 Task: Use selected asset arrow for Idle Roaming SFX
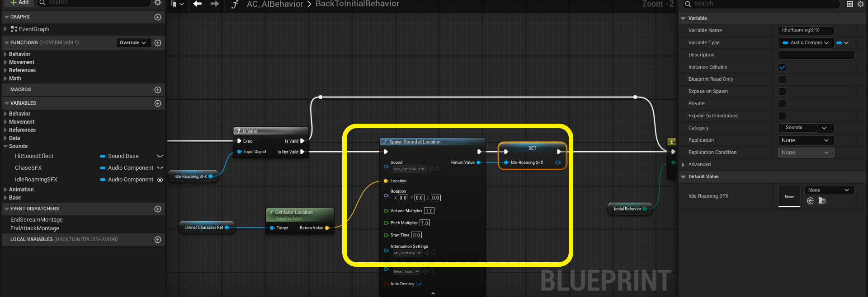pos(811,201)
